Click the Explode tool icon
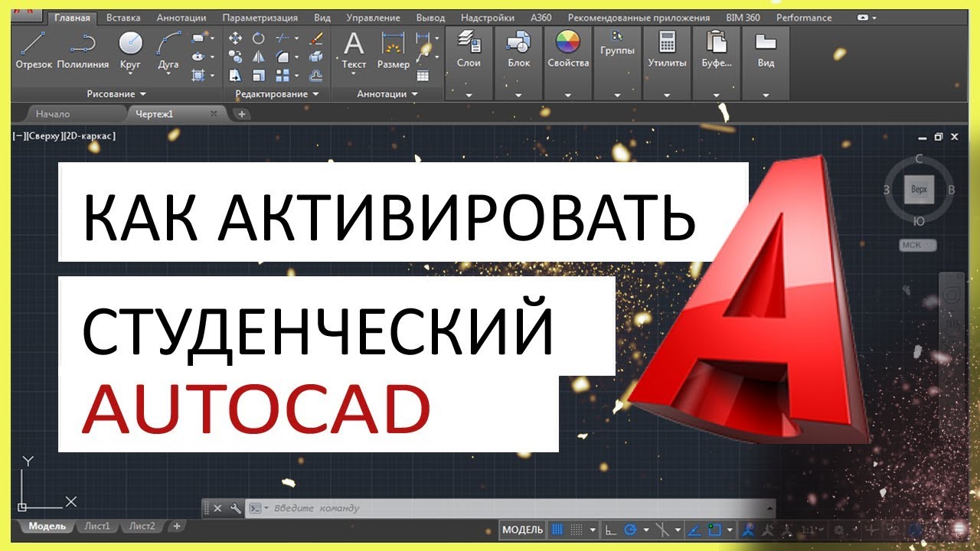 [315, 56]
